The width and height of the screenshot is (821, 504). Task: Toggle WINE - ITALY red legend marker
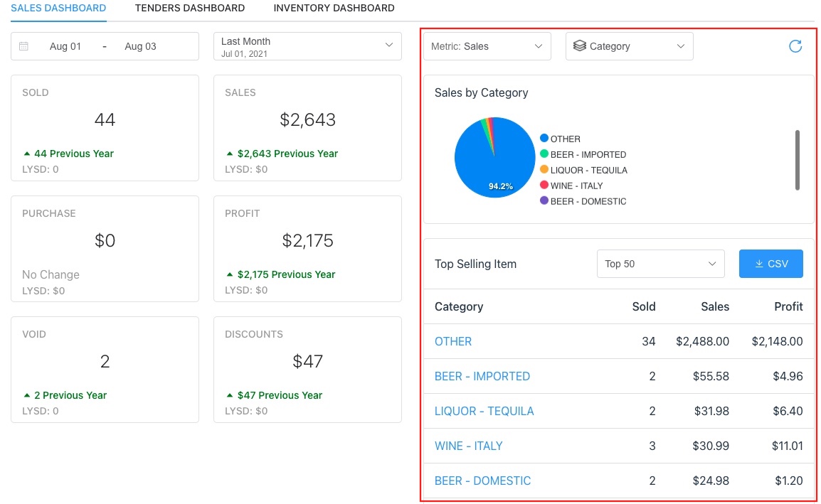coord(544,186)
